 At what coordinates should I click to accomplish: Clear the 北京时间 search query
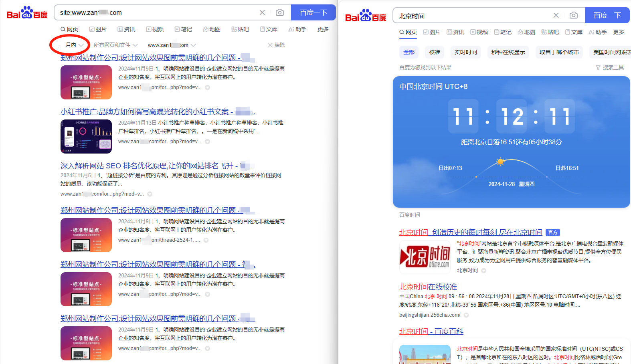pos(556,15)
